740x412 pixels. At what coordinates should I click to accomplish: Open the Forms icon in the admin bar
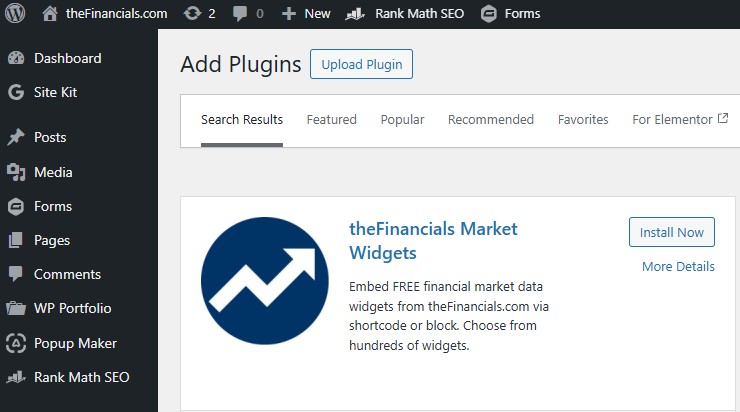pos(488,14)
